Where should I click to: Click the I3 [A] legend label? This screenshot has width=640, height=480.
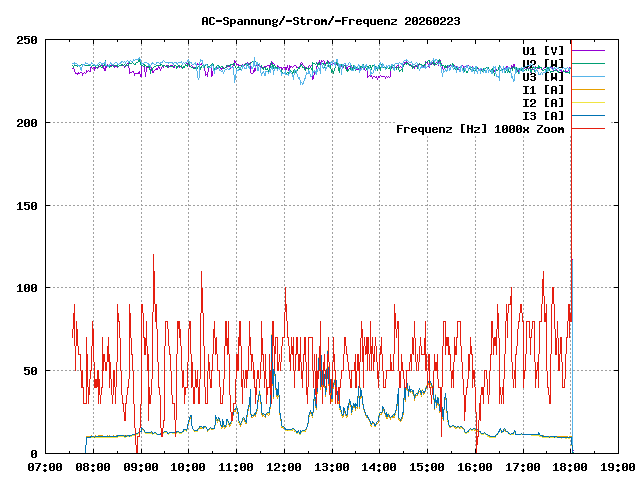pos(543,115)
